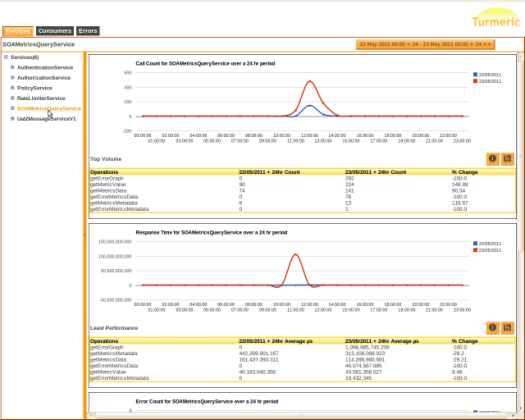Click the 22/05/2011 + 24hr Average µs header
The image size is (525, 420).
point(276,341)
